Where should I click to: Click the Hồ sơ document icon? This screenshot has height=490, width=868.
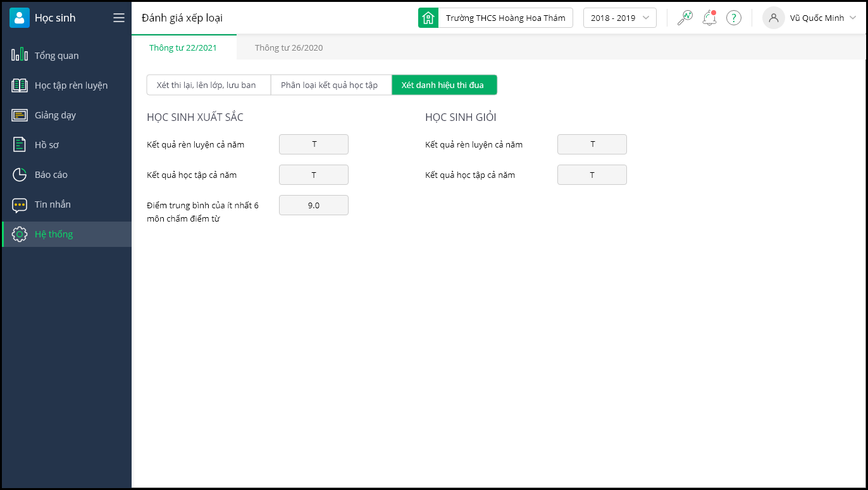(x=20, y=144)
